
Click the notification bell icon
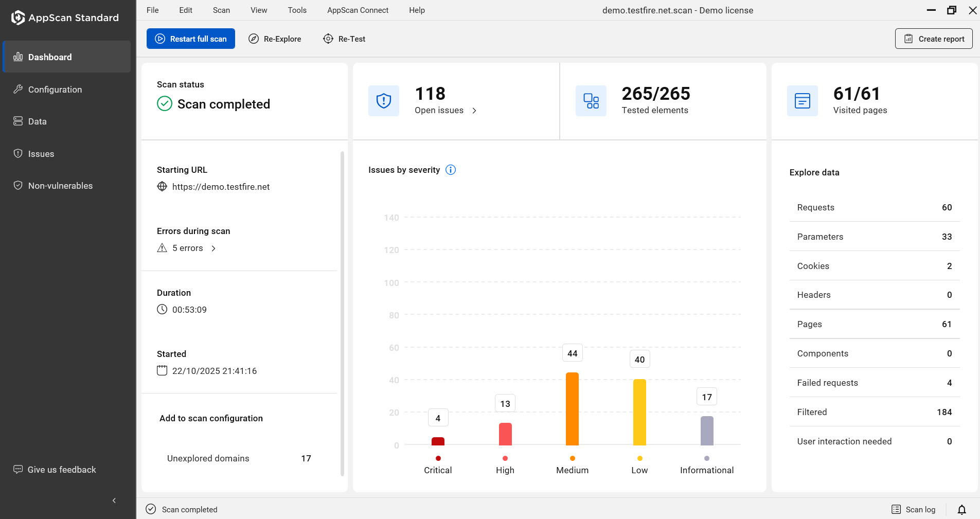click(x=961, y=509)
